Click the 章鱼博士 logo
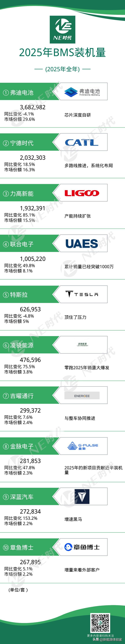The width and height of the screenshot is (125, 644). pyautogui.click(x=82, y=547)
